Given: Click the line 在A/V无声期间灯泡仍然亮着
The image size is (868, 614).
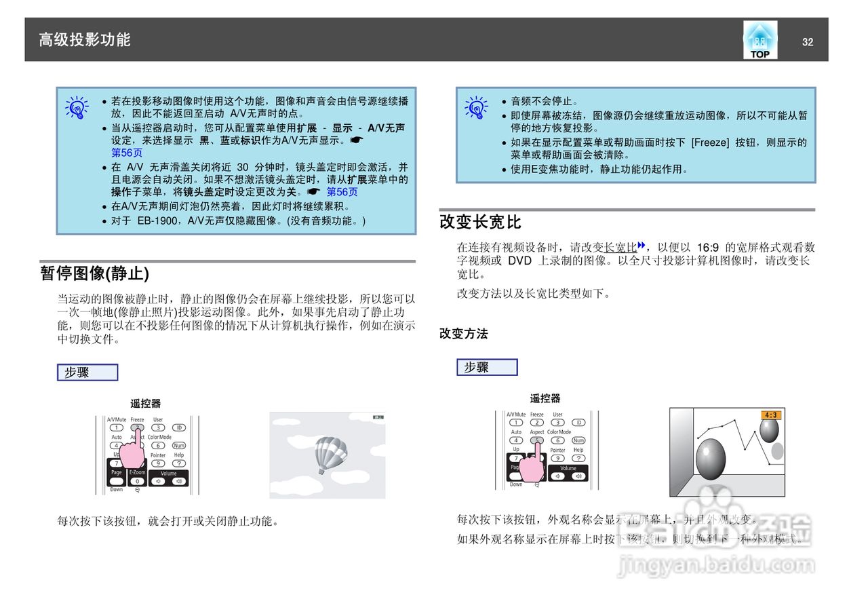Looking at the screenshot, I should pos(231,206).
